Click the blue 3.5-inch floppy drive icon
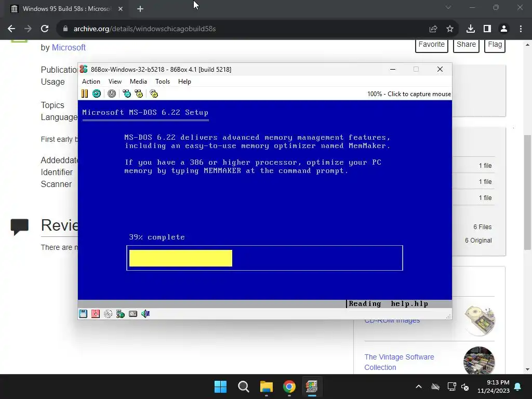 (83, 314)
